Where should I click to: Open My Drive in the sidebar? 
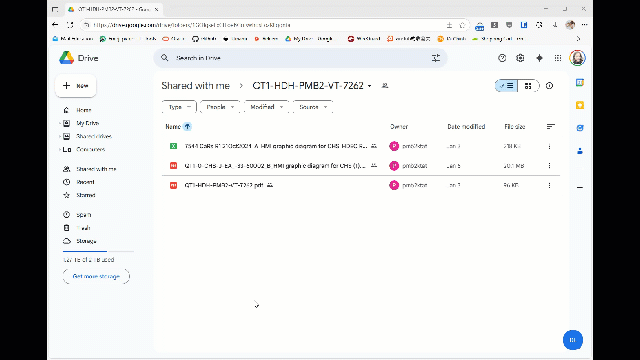click(87, 123)
